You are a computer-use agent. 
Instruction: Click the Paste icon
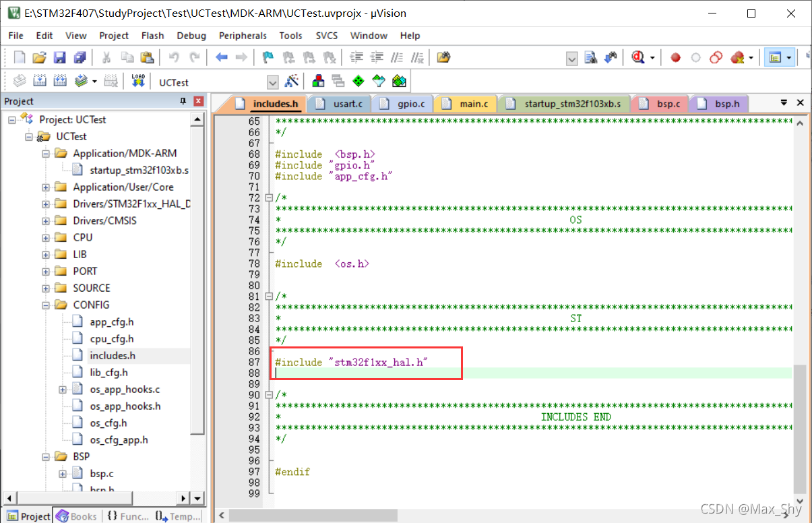[x=147, y=58]
